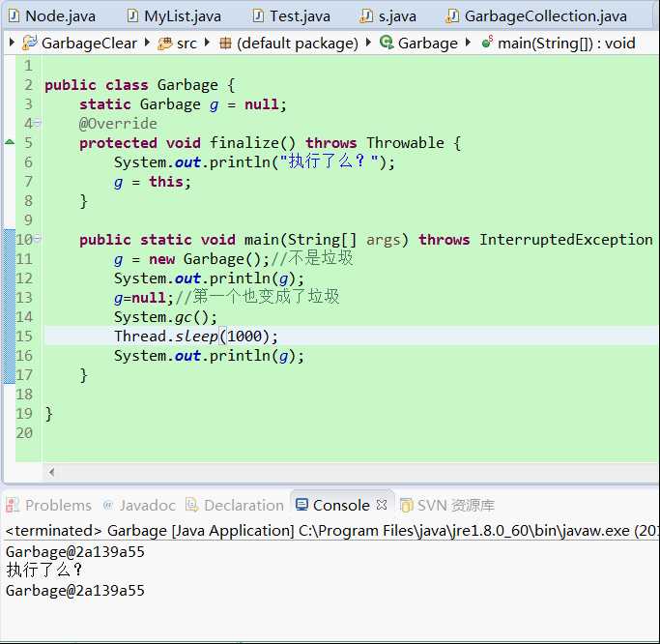Click the System.gc() statement

pos(166,317)
